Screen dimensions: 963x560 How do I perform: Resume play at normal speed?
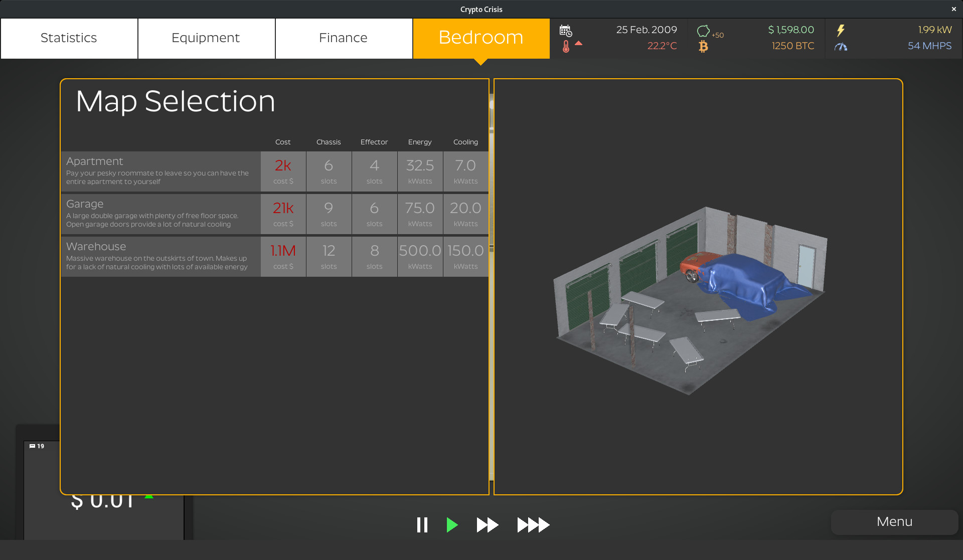452,525
